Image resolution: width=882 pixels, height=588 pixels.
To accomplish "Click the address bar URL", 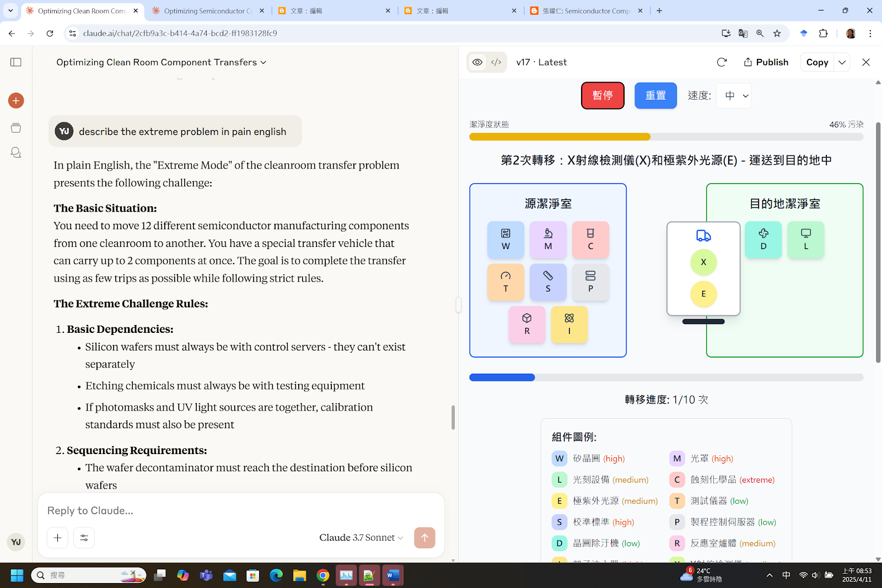I will coord(180,33).
